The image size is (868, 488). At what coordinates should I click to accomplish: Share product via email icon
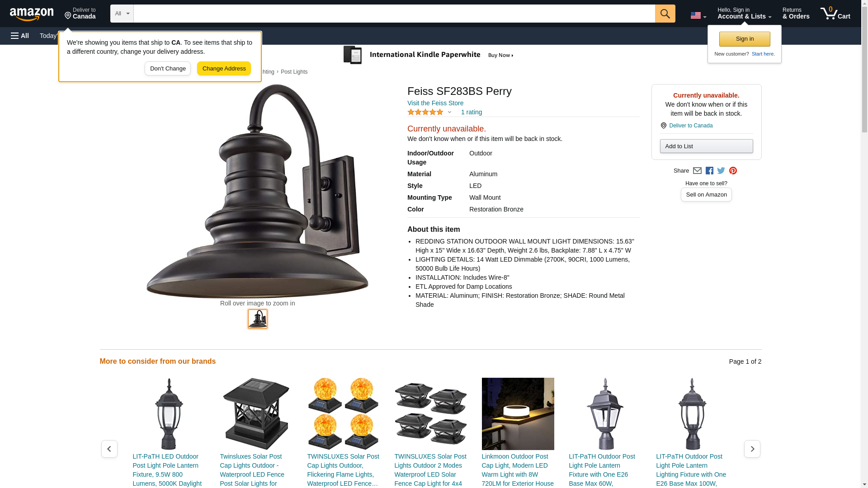tap(697, 171)
